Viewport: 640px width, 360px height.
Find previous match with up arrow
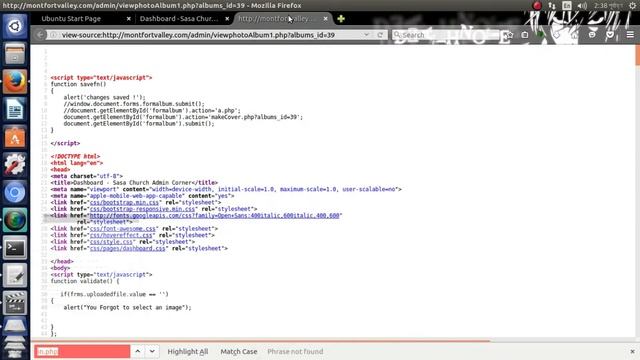[x=138, y=351]
